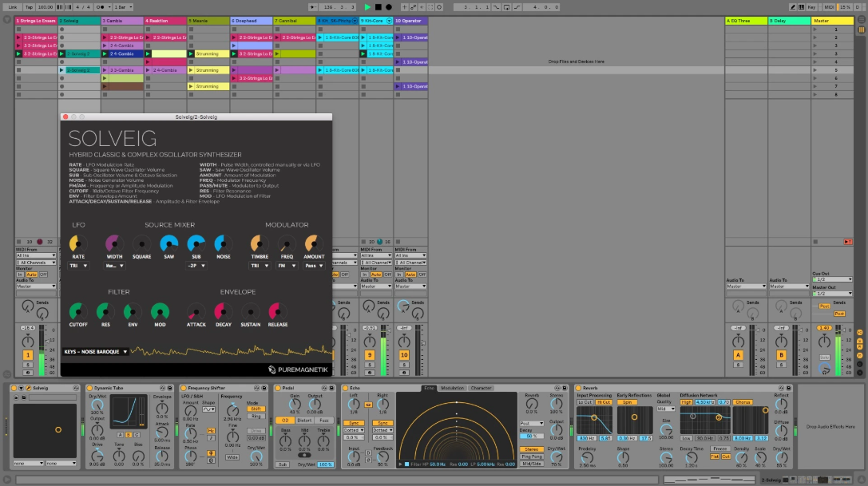The height and width of the screenshot is (486, 868).
Task: Select tube type B in Dynamic Tube
Action: (129, 435)
